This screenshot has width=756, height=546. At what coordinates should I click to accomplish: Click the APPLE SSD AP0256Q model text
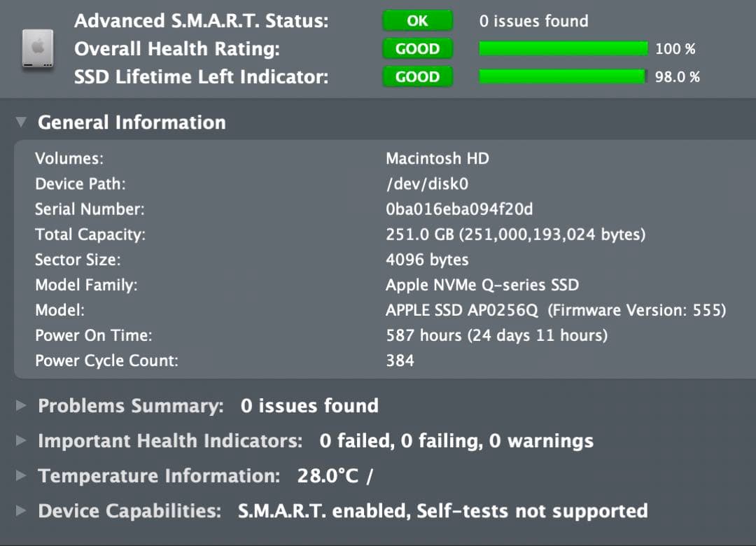click(462, 310)
